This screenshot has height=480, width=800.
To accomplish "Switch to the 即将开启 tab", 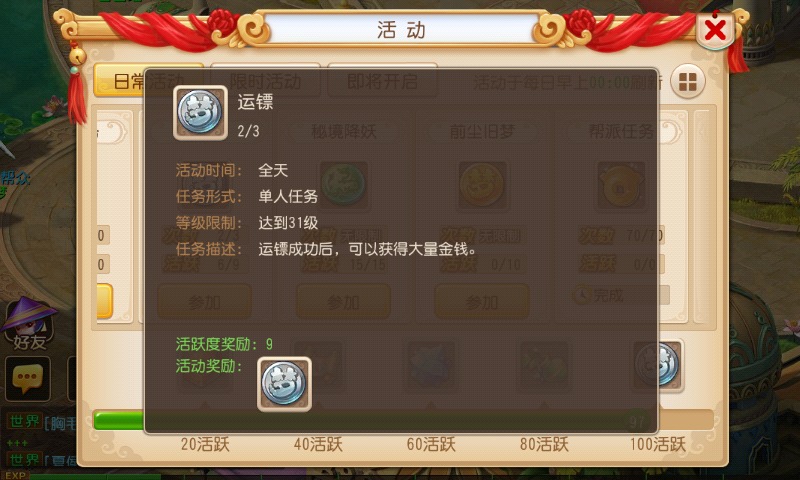I will pyautogui.click(x=382, y=81).
